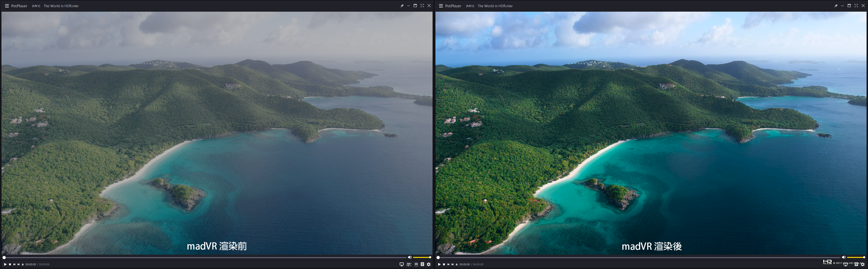The image size is (868, 269).
Task: Click right player's elapsed time 00:00:00
Action: tap(464, 264)
